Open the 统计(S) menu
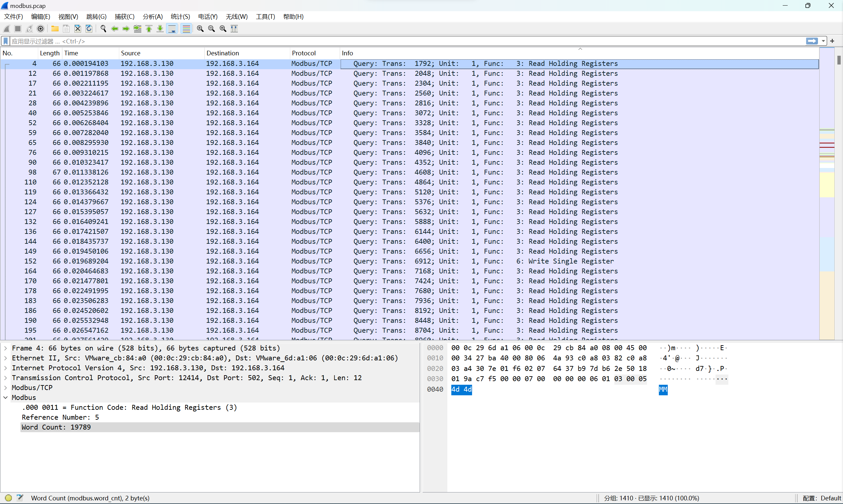This screenshot has width=843, height=504. (x=180, y=17)
